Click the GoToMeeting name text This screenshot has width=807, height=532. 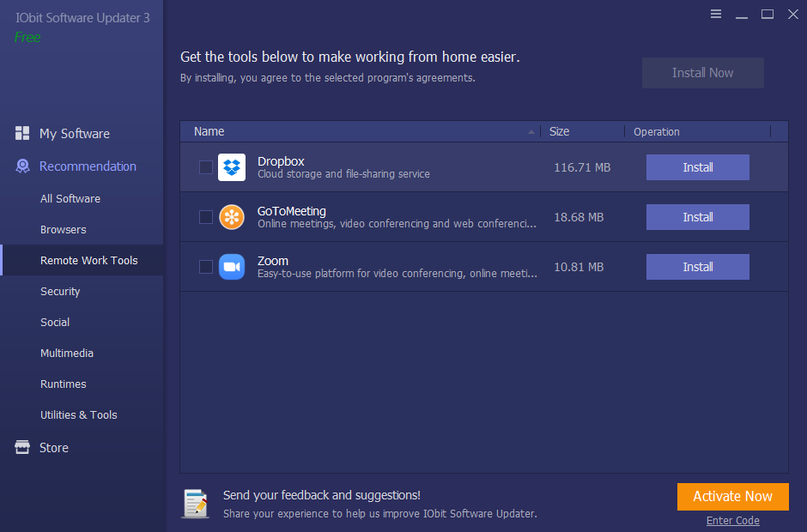[x=291, y=211]
